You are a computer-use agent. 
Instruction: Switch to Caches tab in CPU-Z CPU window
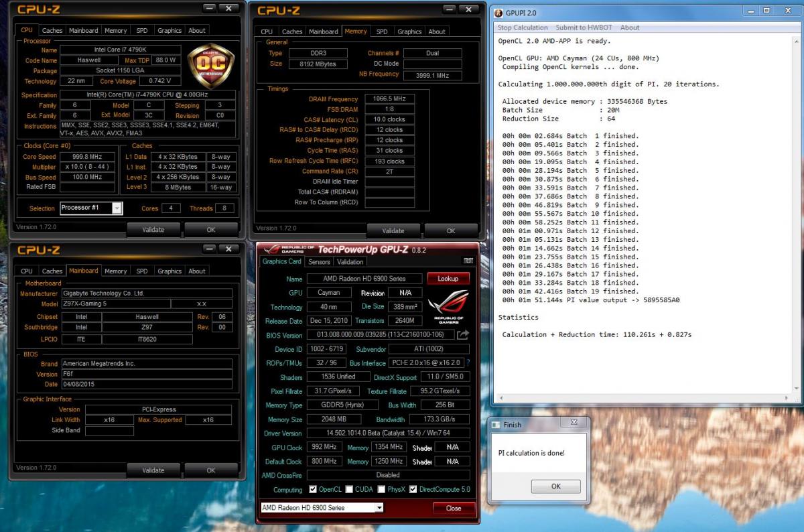52,30
